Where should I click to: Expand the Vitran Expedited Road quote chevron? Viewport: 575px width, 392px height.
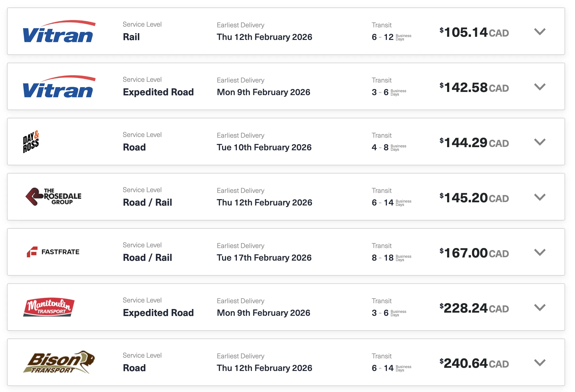[540, 87]
